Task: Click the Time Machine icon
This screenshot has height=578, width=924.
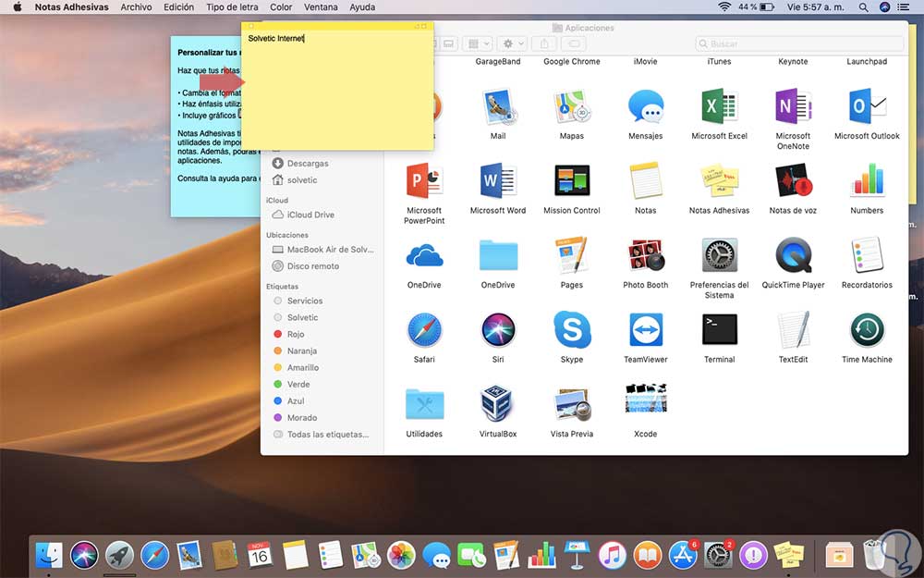Action: click(867, 329)
